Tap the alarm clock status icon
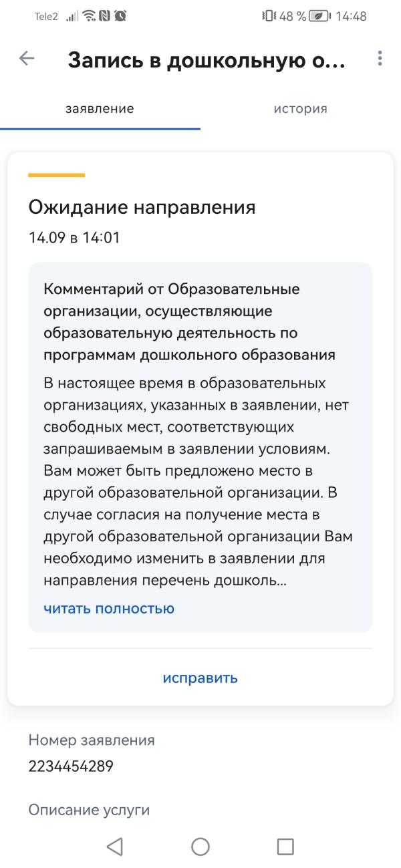This screenshot has width=401, height=868. [x=120, y=16]
